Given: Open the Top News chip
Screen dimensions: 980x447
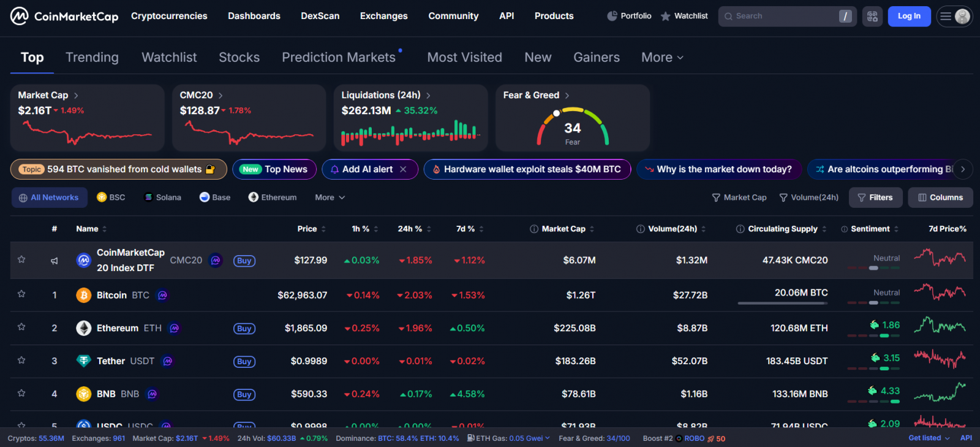Looking at the screenshot, I should point(274,169).
